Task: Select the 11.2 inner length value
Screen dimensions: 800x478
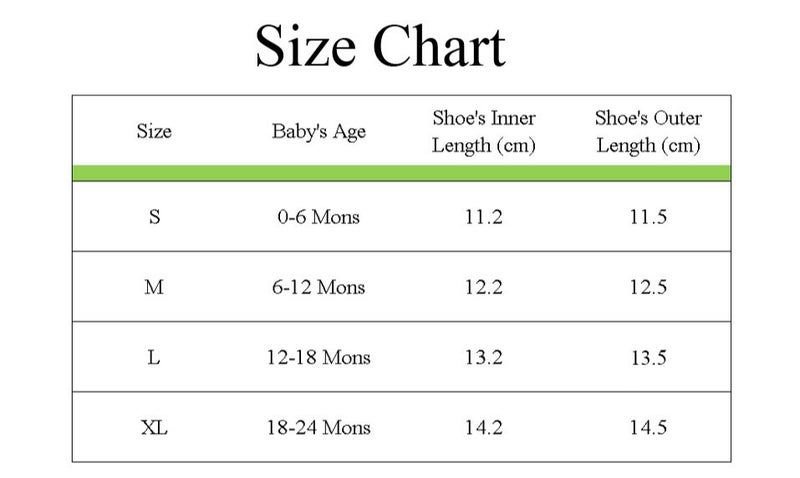Action: [484, 217]
